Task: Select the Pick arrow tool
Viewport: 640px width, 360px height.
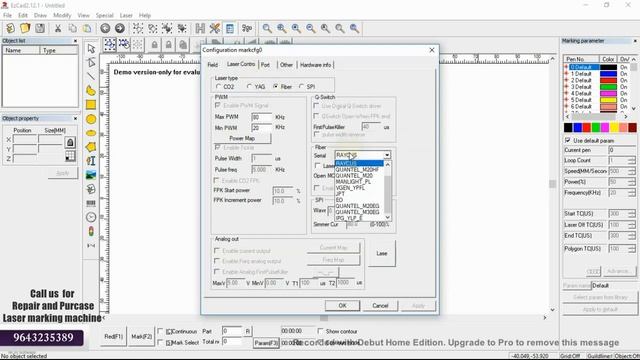Action: pyautogui.click(x=91, y=48)
